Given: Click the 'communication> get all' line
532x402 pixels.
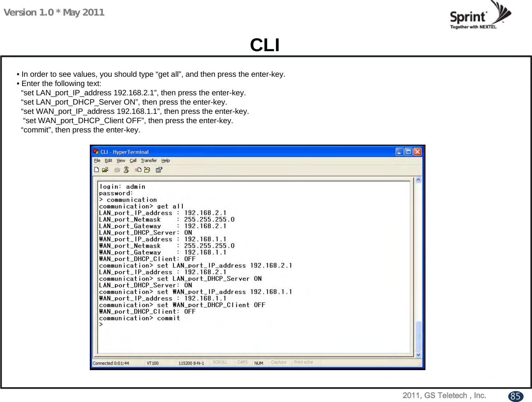Looking at the screenshot, I should [x=141, y=206].
